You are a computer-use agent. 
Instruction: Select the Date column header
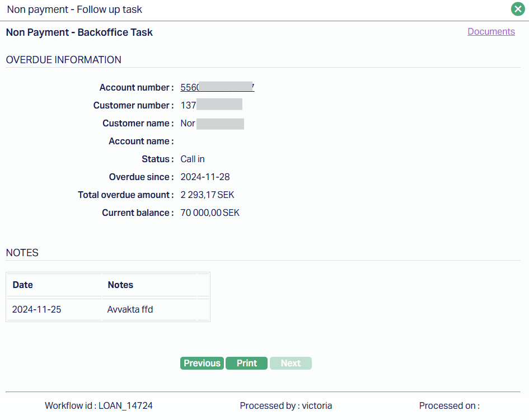(23, 285)
